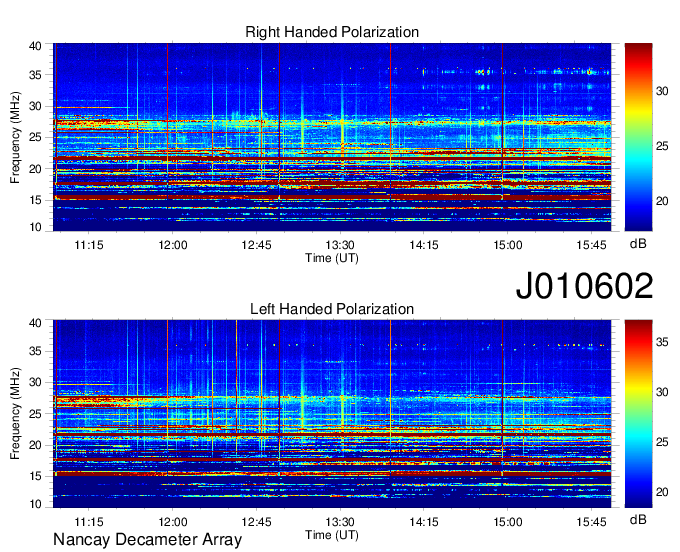The image size is (680, 552).
Task: Click the 35 MHz tick of Right Handed plot
Action: (x=35, y=75)
